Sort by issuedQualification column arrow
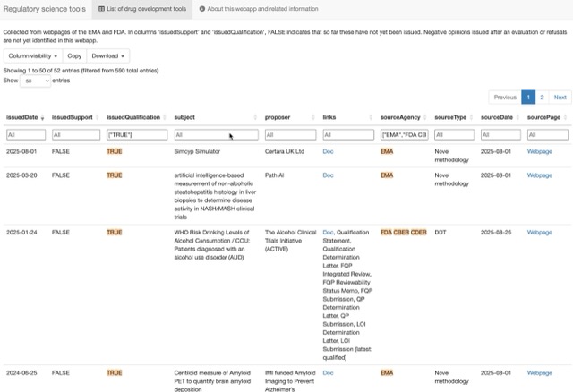 [x=163, y=117]
